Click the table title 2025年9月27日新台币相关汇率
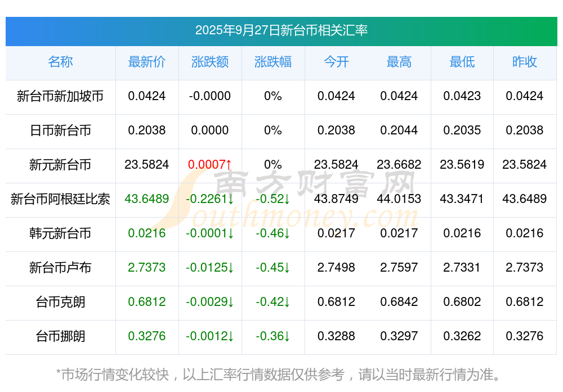Screen dimensions: 563x392 tap(281, 30)
